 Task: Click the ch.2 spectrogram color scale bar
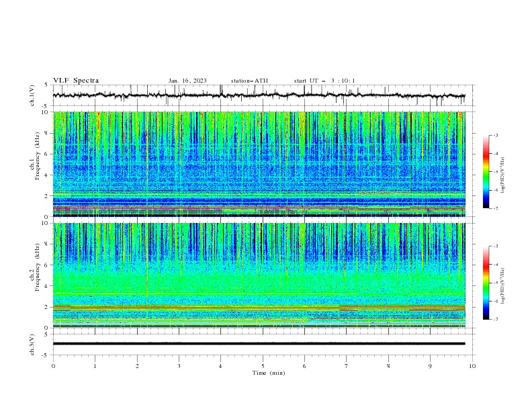[486, 283]
